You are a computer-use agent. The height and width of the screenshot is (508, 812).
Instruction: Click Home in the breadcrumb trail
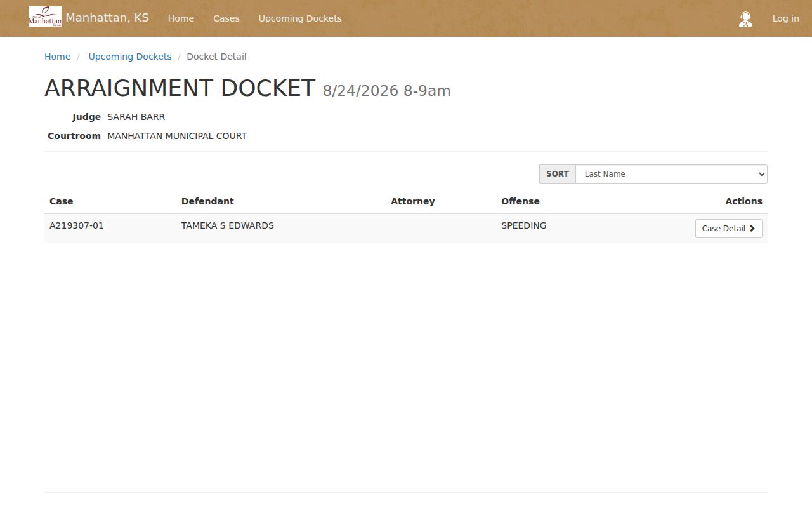pos(57,57)
